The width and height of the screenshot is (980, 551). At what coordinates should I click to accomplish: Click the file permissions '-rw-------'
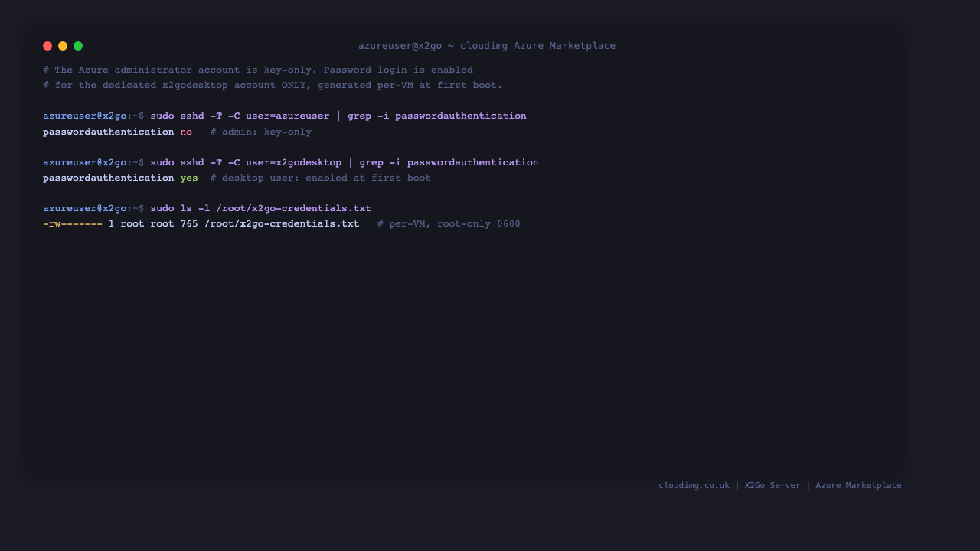[73, 223]
